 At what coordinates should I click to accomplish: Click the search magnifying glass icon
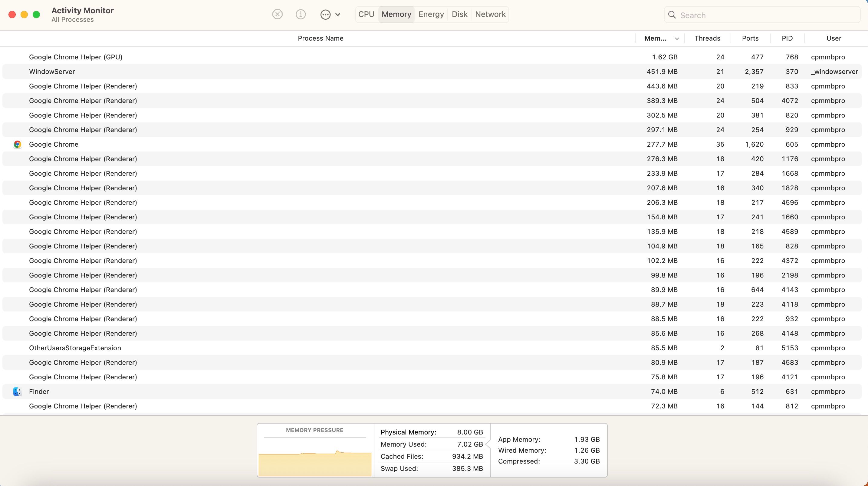[672, 15]
